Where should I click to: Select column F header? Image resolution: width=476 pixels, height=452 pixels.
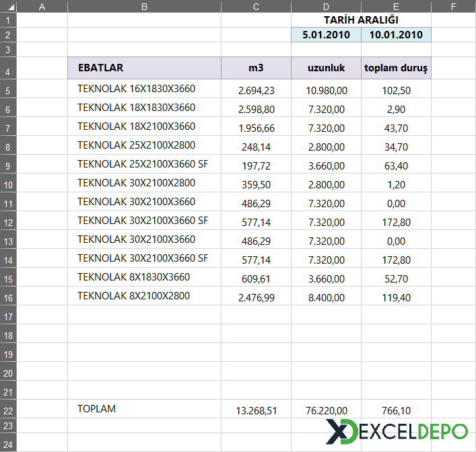[454, 6]
